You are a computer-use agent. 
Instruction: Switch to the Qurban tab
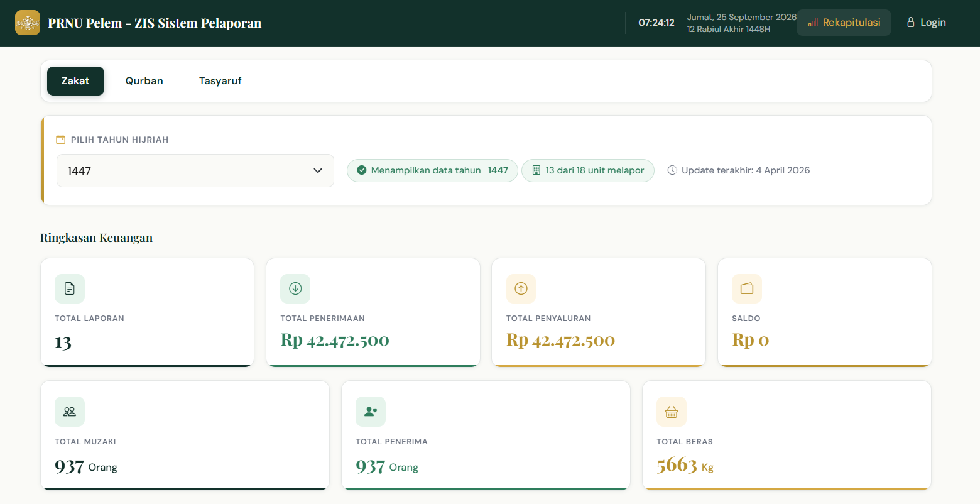point(144,81)
